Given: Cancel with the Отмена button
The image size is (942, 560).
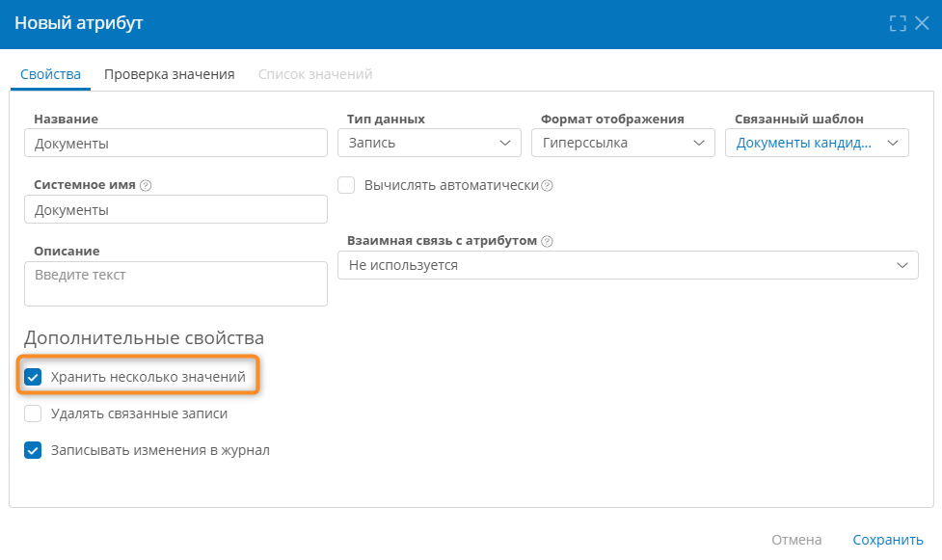Looking at the screenshot, I should [796, 540].
